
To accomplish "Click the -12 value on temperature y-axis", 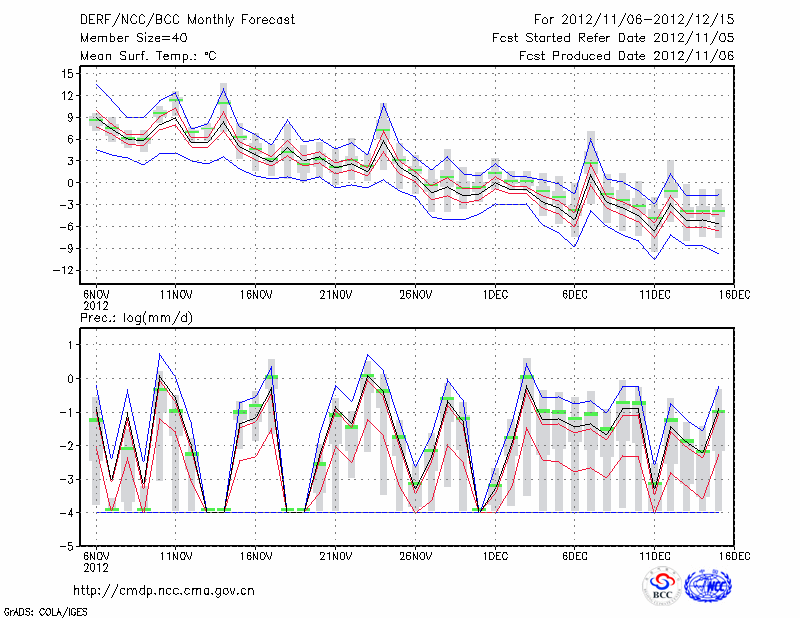I will pos(64,271).
